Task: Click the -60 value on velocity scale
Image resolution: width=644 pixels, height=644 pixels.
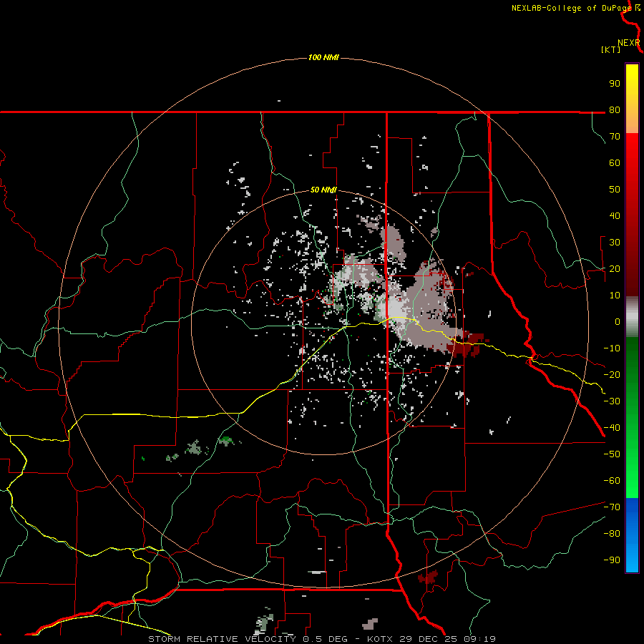Action: pyautogui.click(x=612, y=481)
